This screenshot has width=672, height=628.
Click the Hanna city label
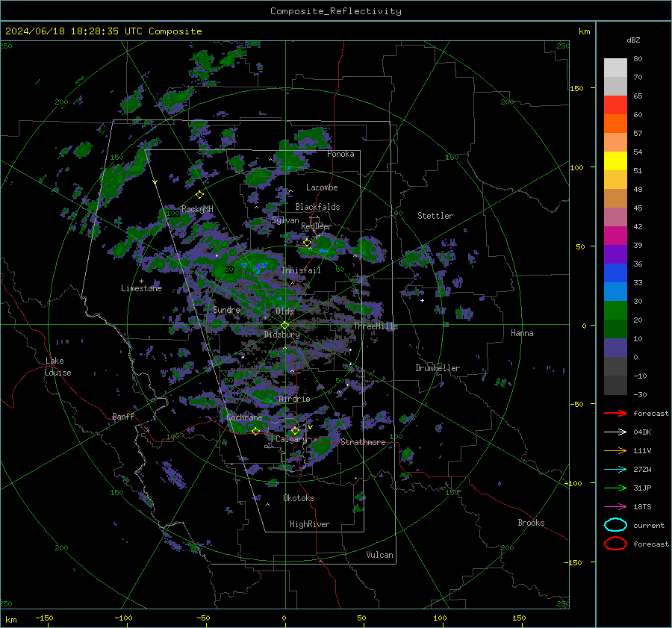[x=522, y=333]
